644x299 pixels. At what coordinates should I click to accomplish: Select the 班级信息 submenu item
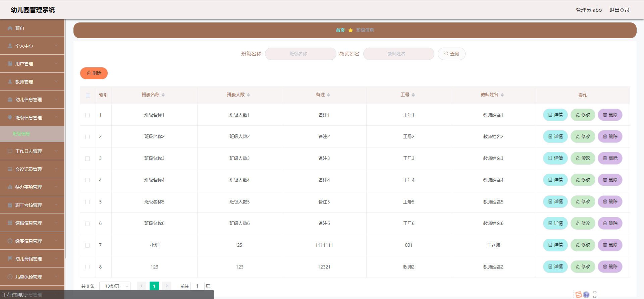coord(21,134)
